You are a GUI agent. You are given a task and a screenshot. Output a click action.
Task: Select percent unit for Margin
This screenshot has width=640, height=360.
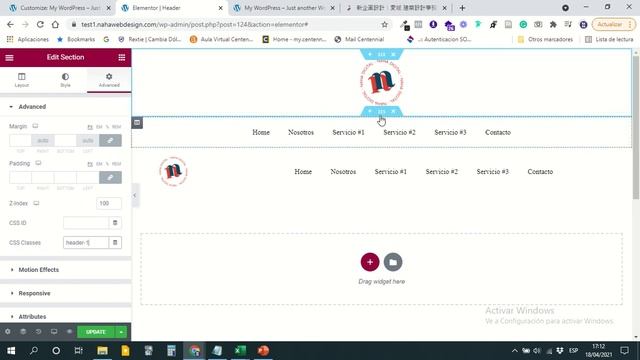point(107,127)
